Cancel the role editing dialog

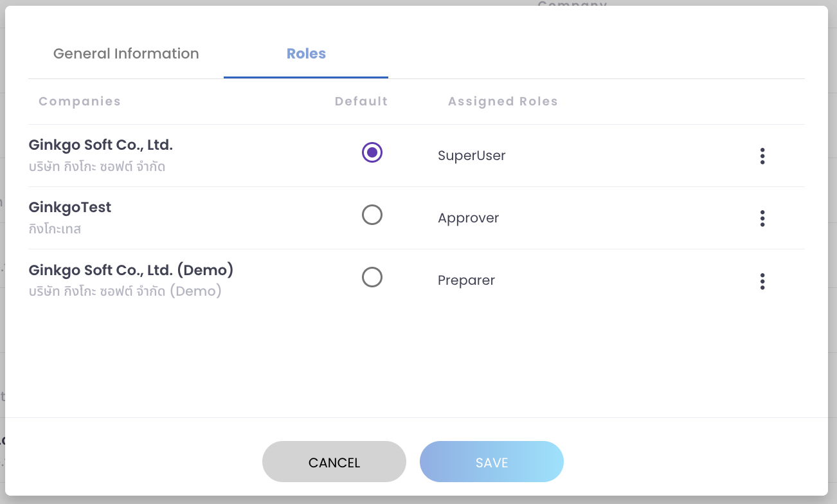coord(334,462)
